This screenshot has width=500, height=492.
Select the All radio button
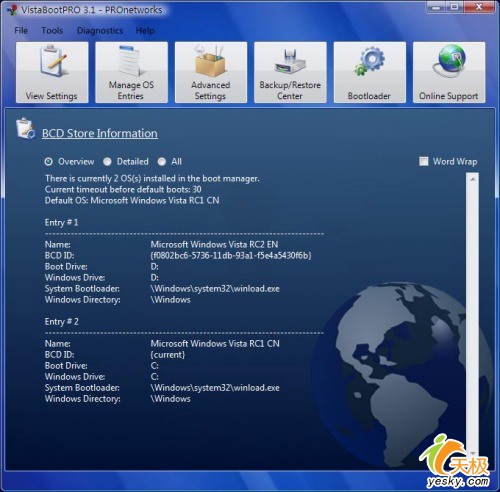click(x=162, y=162)
